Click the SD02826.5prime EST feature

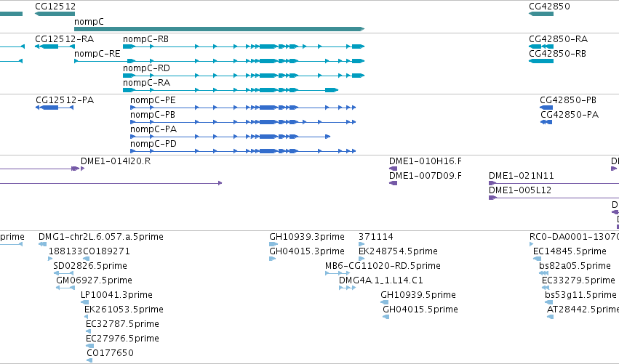click(63, 273)
